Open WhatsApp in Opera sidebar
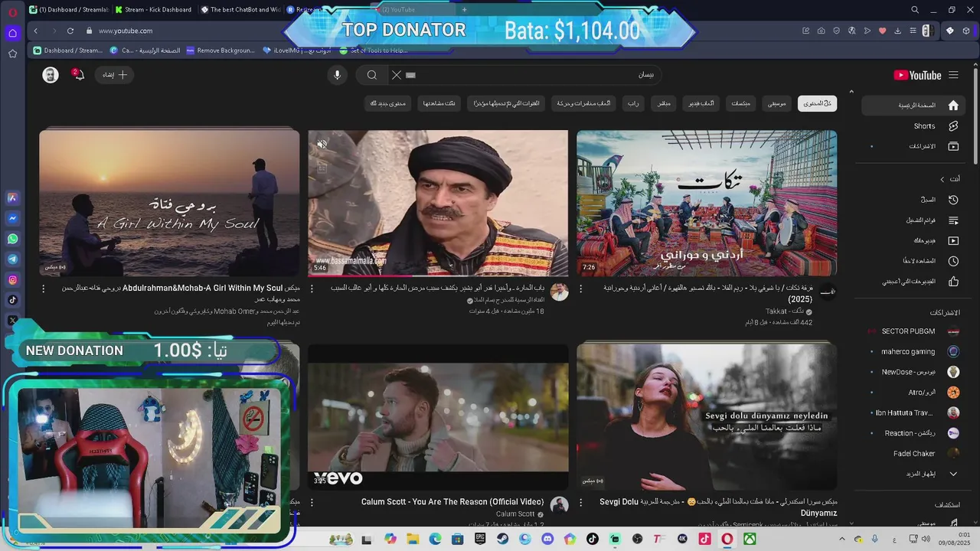Viewport: 980px width, 551px height. point(12,239)
